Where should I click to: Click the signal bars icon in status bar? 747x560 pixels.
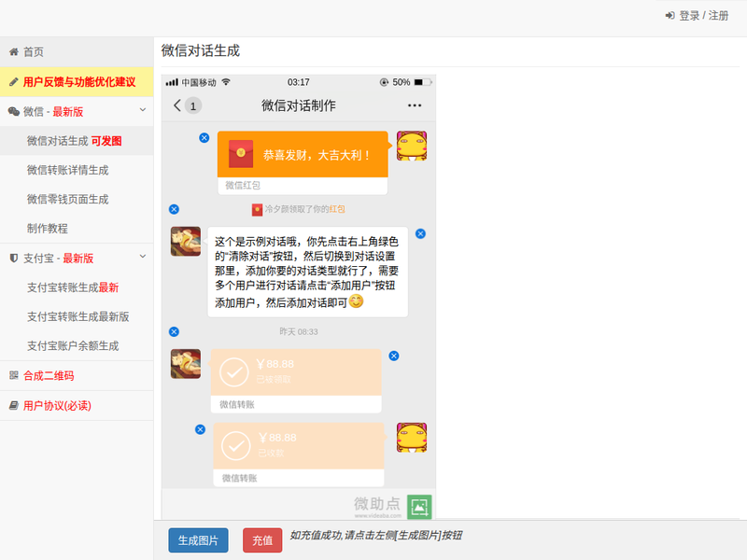pyautogui.click(x=172, y=82)
